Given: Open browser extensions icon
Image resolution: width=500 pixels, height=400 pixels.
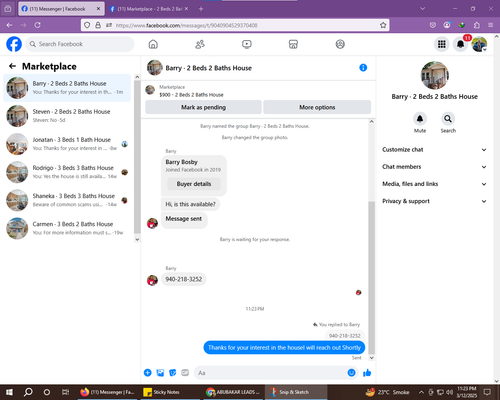Looking at the screenshot, I should click(477, 25).
